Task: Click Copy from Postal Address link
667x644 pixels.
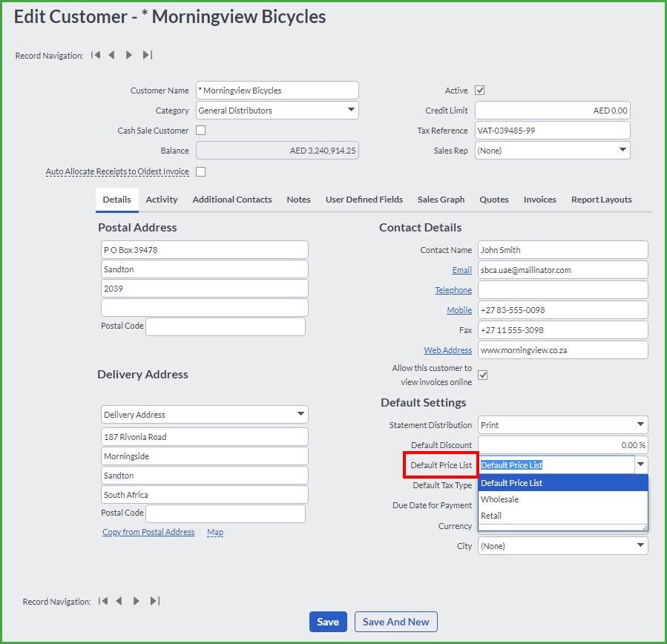Action: pos(148,532)
